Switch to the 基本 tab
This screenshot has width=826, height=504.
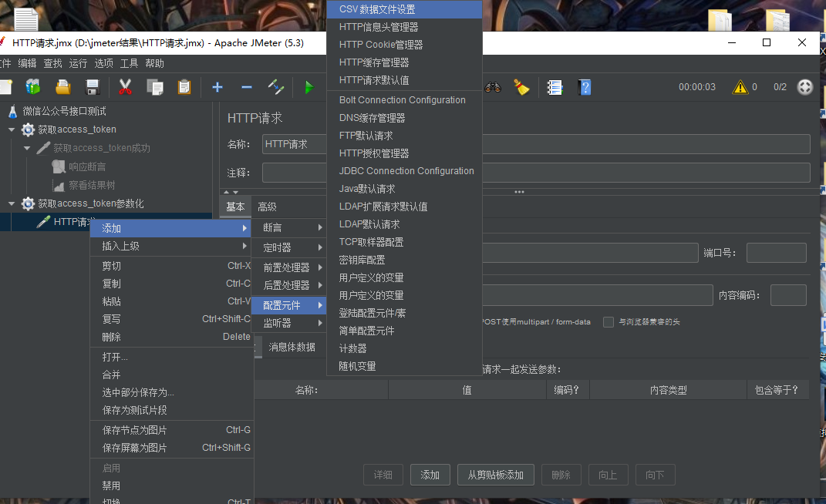(x=235, y=207)
